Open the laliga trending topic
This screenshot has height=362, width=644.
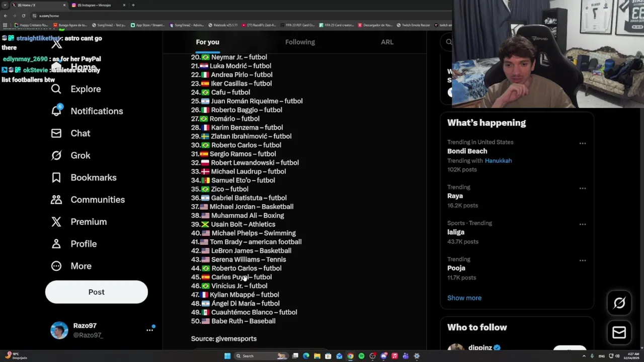point(456,232)
